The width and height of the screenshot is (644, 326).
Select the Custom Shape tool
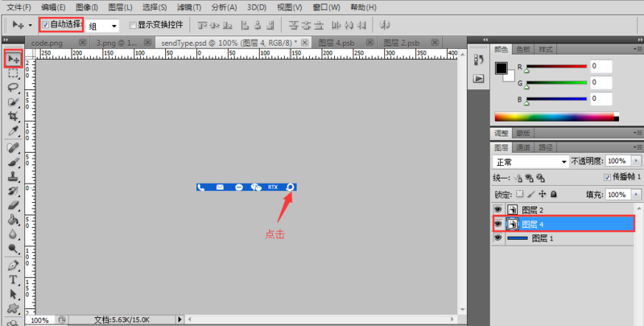coord(13,308)
